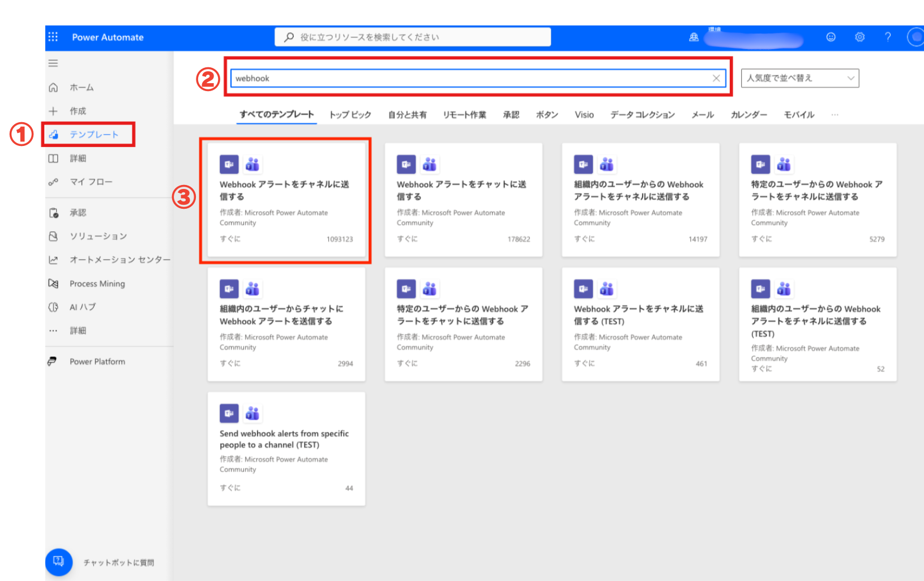924x581 pixels.
Task: Open Power Platform link in sidebar
Action: pyautogui.click(x=97, y=361)
